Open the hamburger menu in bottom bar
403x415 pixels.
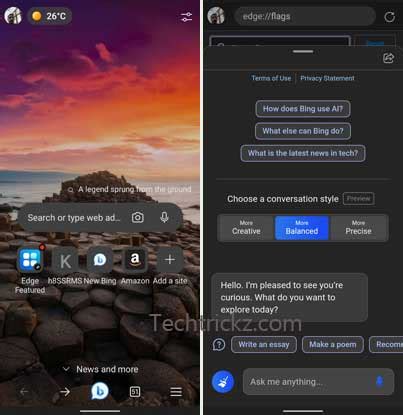[176, 392]
